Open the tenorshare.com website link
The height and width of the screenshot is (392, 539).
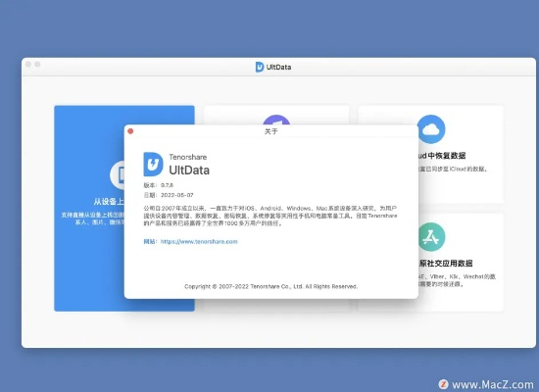199,241
